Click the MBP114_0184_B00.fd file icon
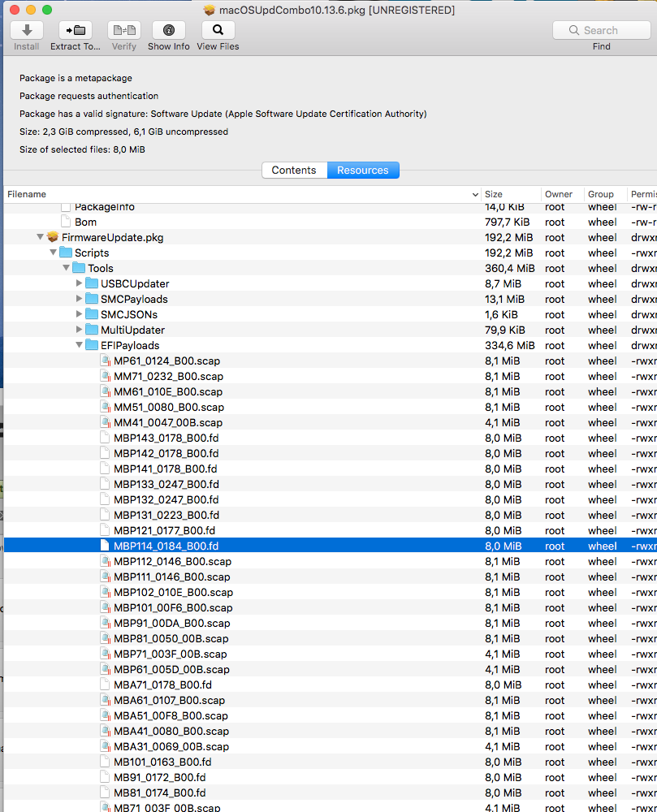 [105, 546]
